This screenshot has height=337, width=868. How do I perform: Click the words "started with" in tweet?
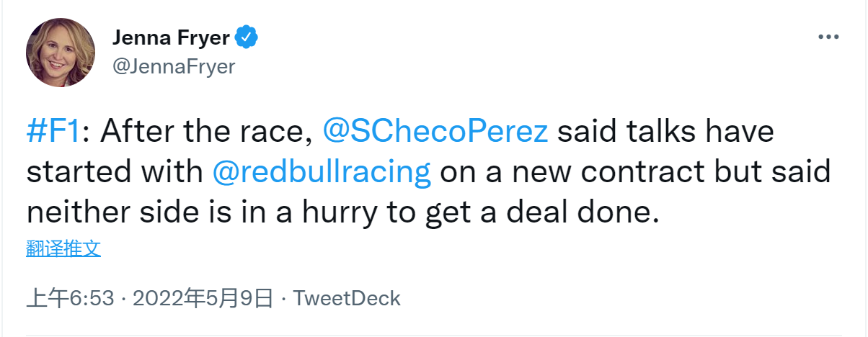click(x=114, y=173)
